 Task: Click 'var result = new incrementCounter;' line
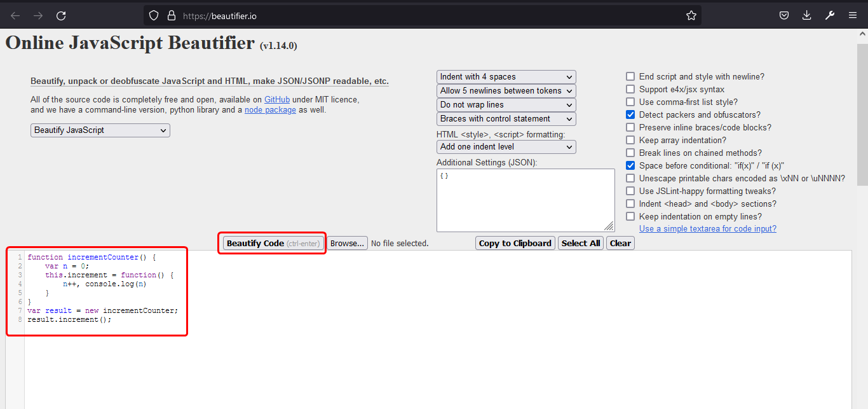[x=103, y=310]
